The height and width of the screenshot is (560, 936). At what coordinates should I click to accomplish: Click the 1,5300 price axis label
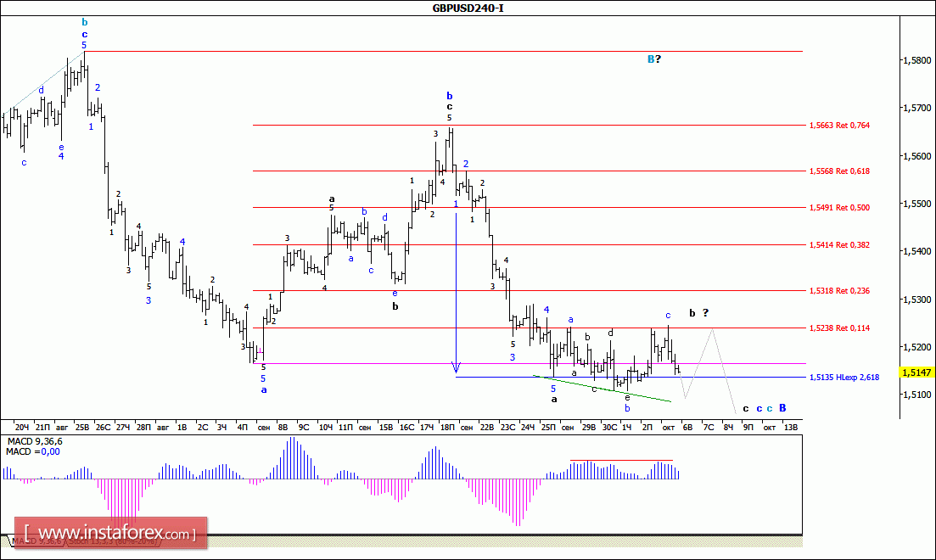[x=918, y=300]
